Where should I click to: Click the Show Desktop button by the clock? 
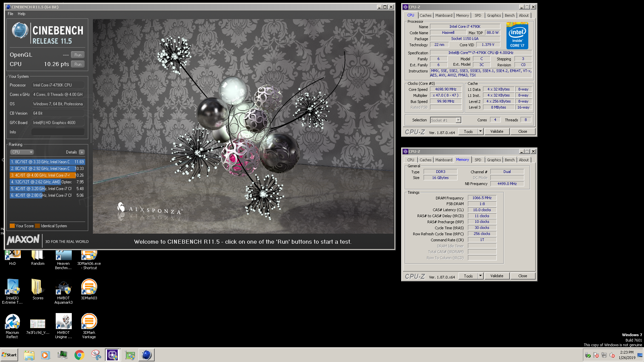[640, 355]
